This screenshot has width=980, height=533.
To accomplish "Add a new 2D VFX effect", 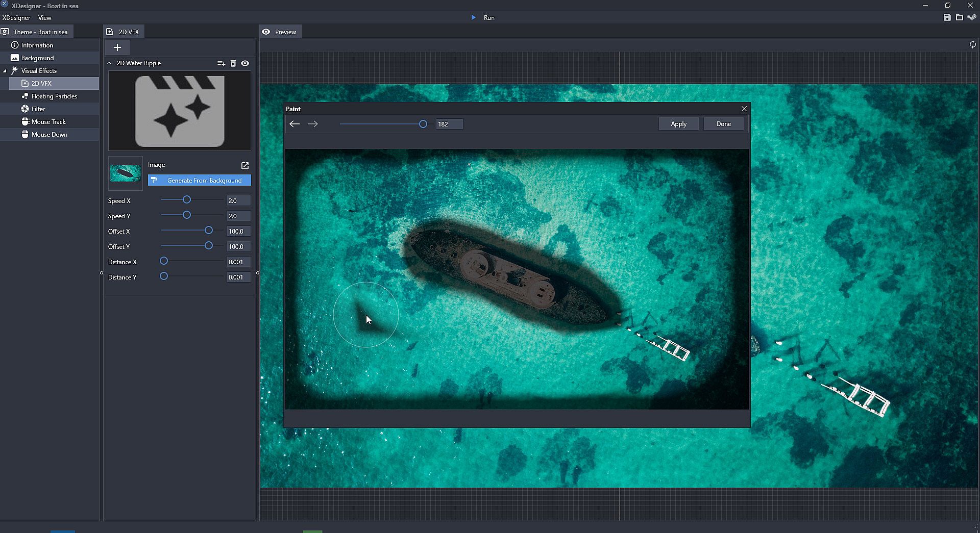I will point(117,47).
